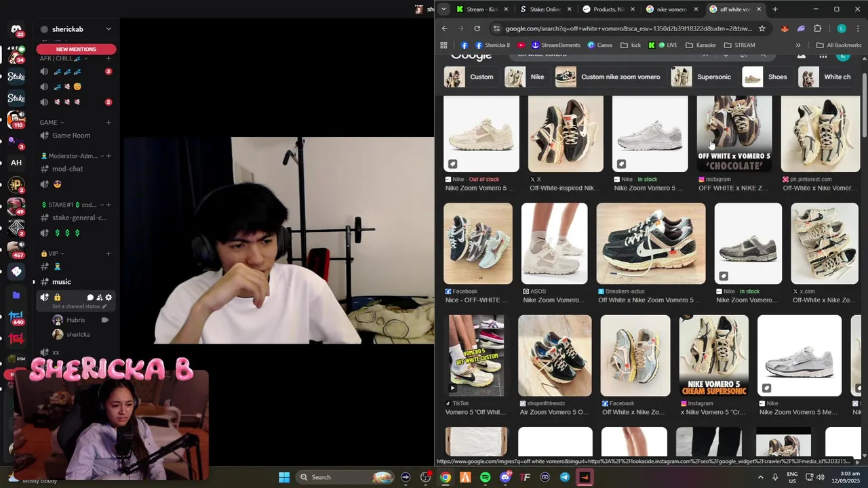This screenshot has height=488, width=868.
Task: Open All Bookmarks folder
Action: tap(839, 45)
